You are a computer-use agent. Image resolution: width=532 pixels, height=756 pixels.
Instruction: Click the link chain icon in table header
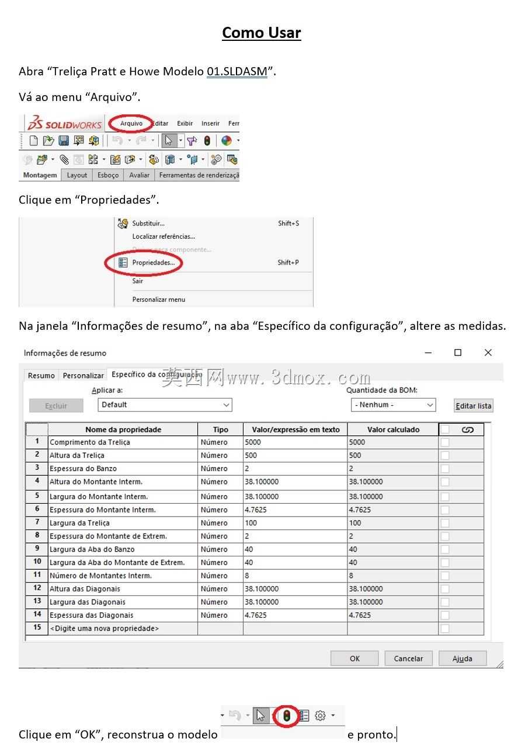tap(468, 430)
